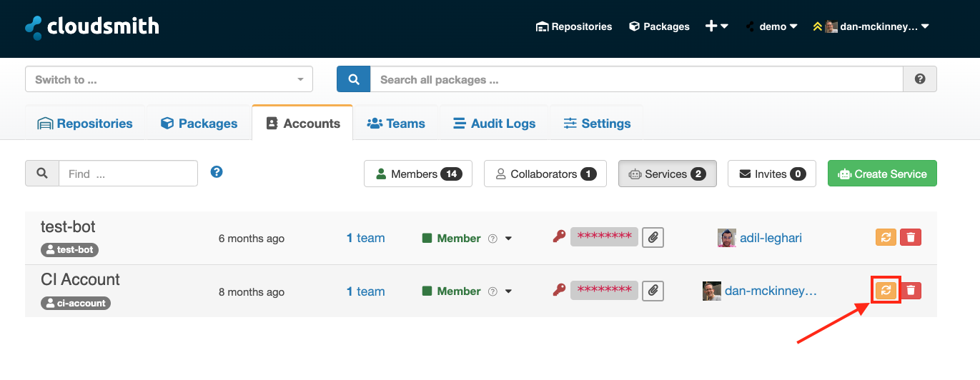
Task: Open the plus create menu
Action: click(x=717, y=26)
